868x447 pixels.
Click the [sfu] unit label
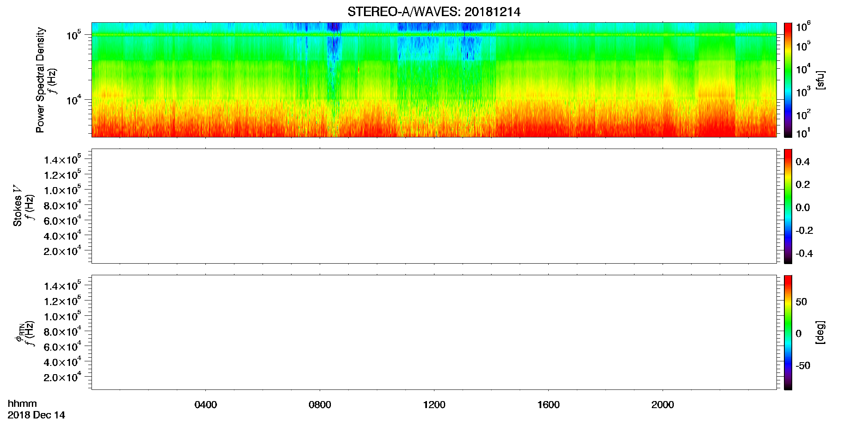[x=820, y=80]
